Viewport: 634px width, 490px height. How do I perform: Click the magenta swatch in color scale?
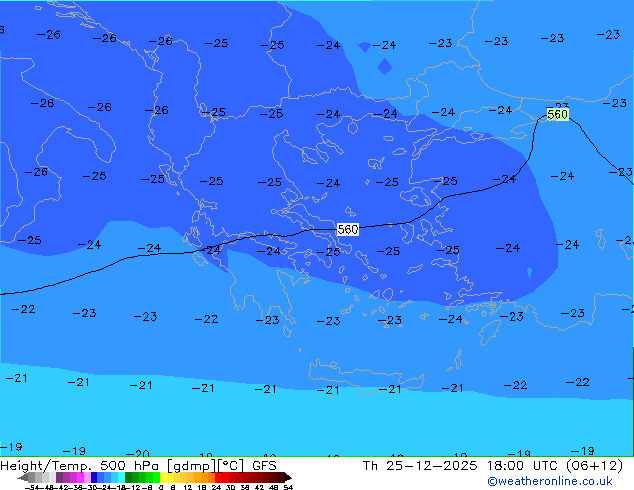80,477
